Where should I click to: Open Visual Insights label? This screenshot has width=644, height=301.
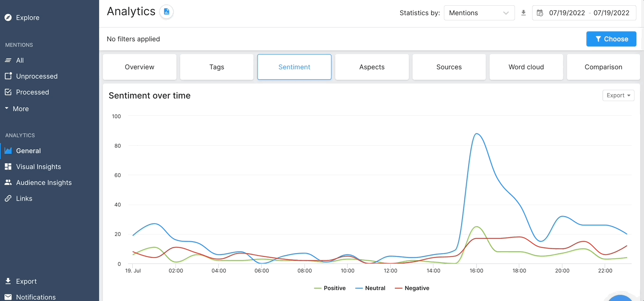pos(38,167)
